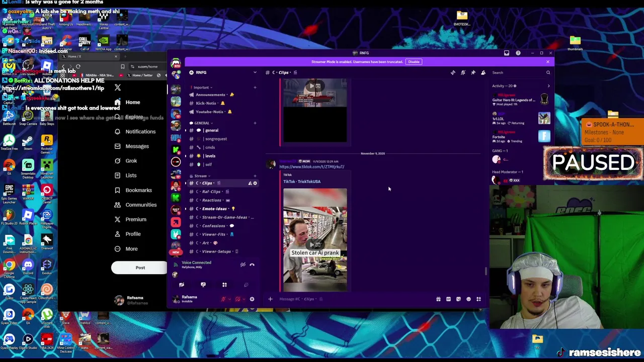Open microphone input options arrow
This screenshot has height=362, width=644.
(229, 299)
